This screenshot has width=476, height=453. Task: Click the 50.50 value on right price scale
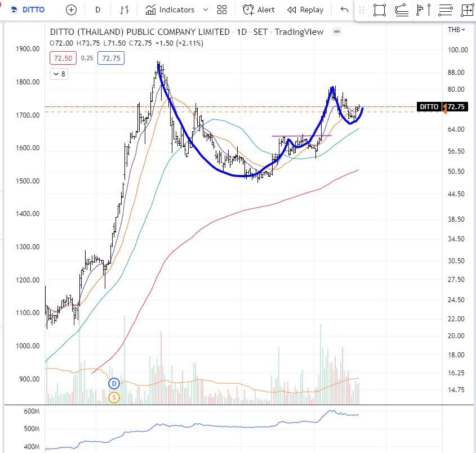point(456,172)
